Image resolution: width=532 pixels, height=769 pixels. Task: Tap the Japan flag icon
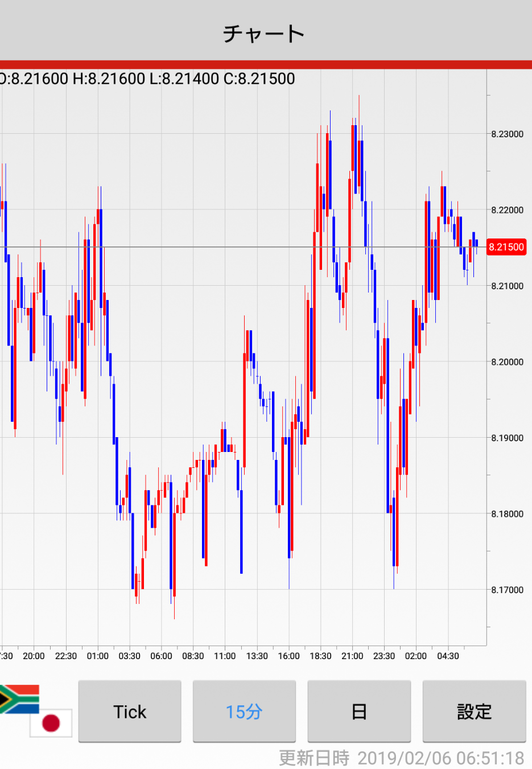coord(51,723)
